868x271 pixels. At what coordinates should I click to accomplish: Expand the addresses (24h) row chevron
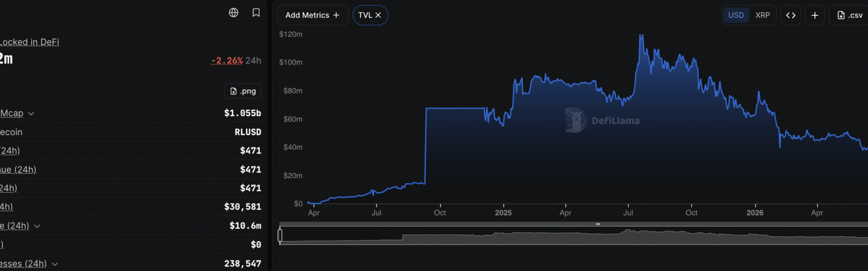pos(55,264)
